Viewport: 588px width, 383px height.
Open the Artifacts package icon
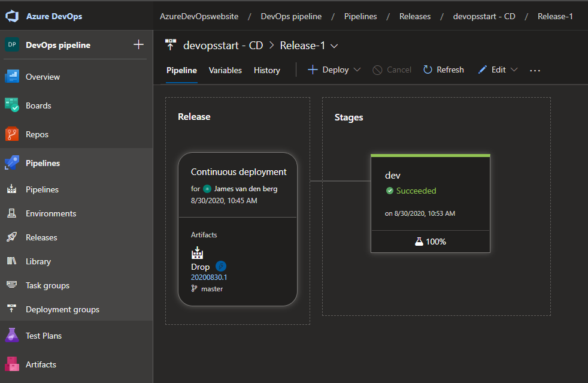tap(12, 364)
